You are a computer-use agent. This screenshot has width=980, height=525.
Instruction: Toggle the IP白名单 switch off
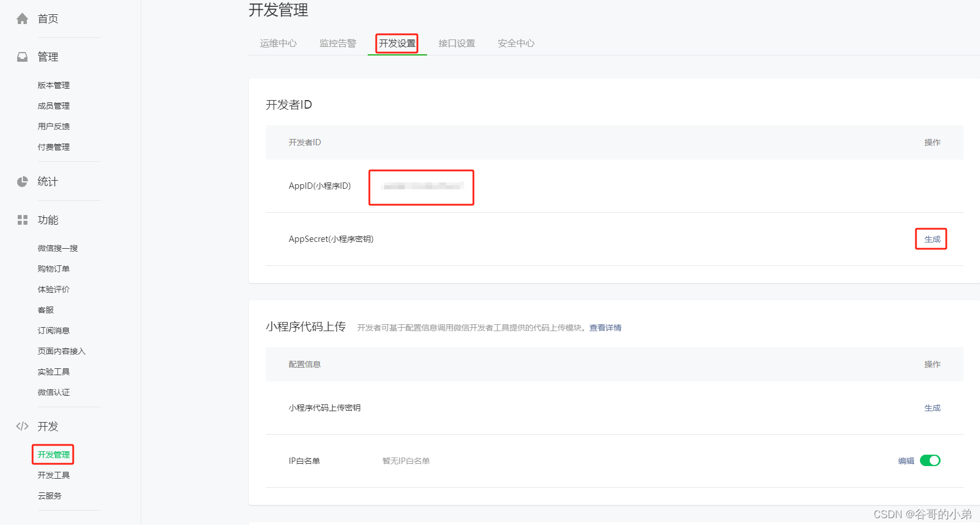(930, 460)
